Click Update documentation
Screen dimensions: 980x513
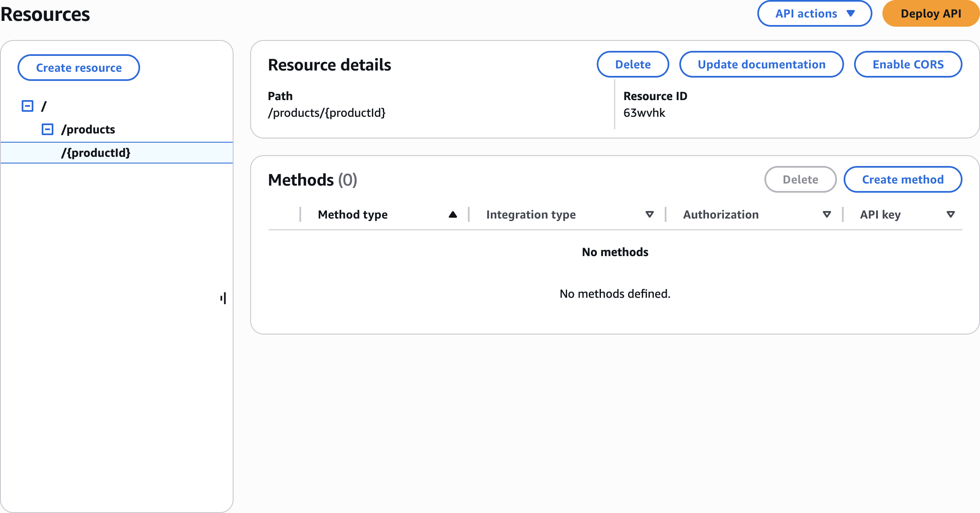761,65
